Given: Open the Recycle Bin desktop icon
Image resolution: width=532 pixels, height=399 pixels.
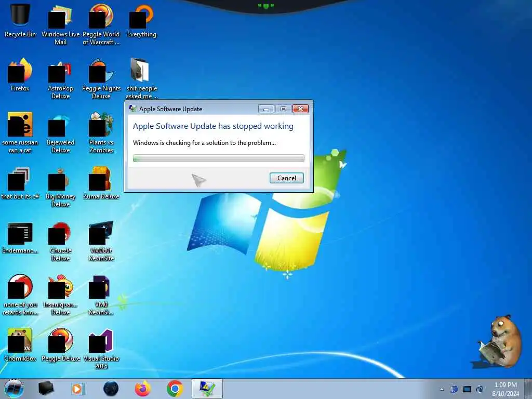Looking at the screenshot, I should click(20, 20).
